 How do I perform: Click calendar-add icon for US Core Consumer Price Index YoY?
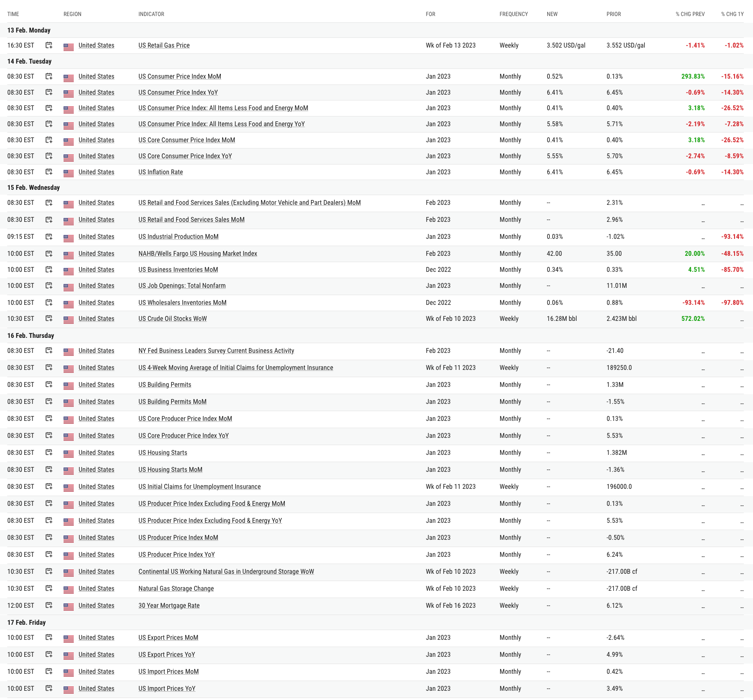[x=49, y=156]
